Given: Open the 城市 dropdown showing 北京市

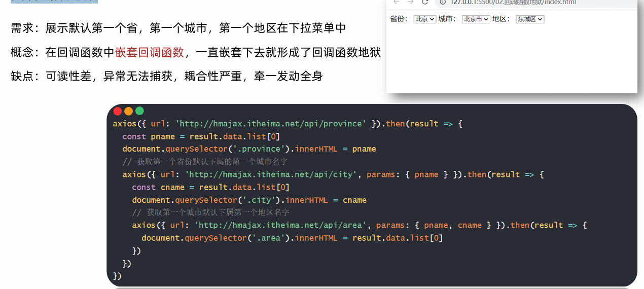Looking at the screenshot, I should pyautogui.click(x=476, y=19).
